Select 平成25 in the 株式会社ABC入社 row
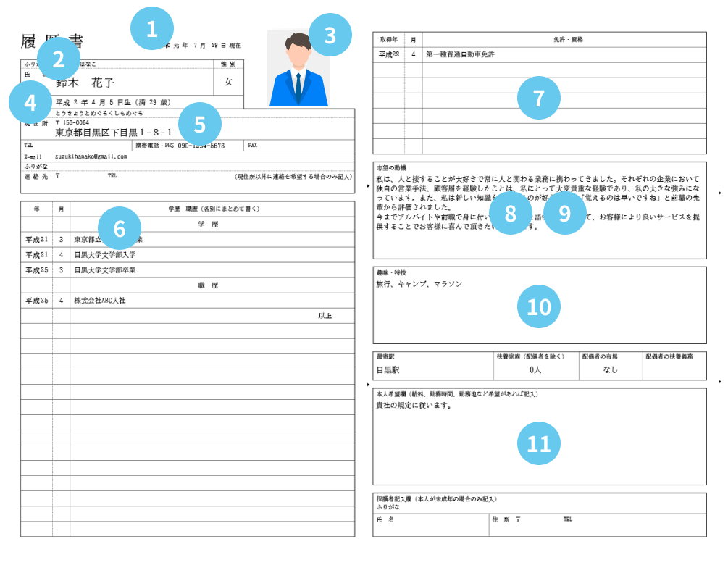Viewport: 728px width, 565px height. tap(37, 301)
